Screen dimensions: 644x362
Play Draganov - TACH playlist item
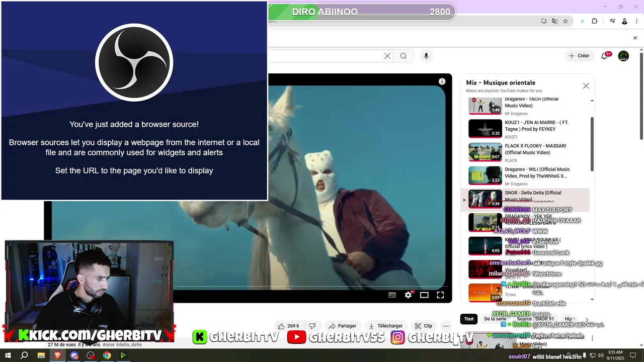pyautogui.click(x=525, y=106)
